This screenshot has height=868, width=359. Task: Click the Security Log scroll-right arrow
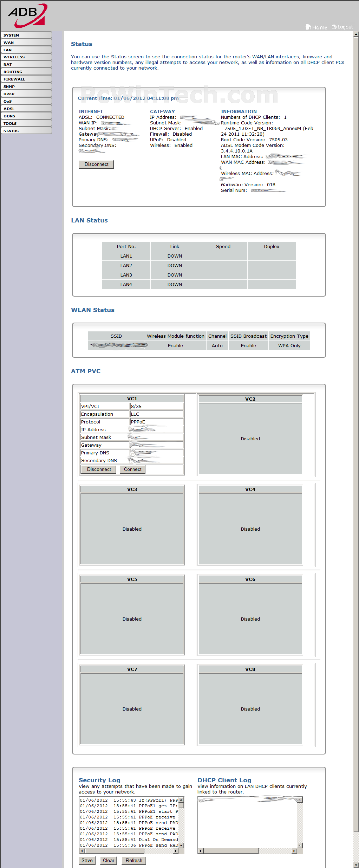click(x=176, y=851)
